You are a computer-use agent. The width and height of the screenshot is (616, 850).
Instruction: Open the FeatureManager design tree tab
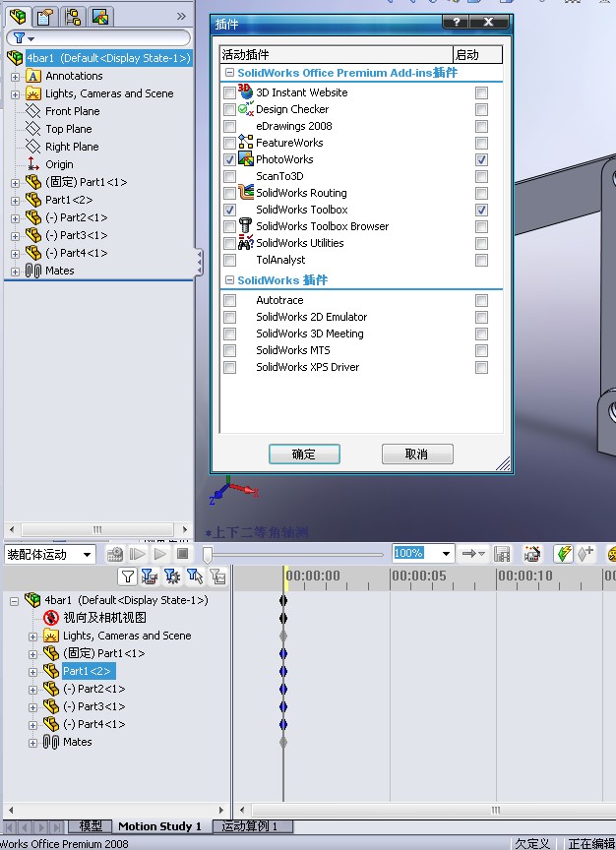18,17
